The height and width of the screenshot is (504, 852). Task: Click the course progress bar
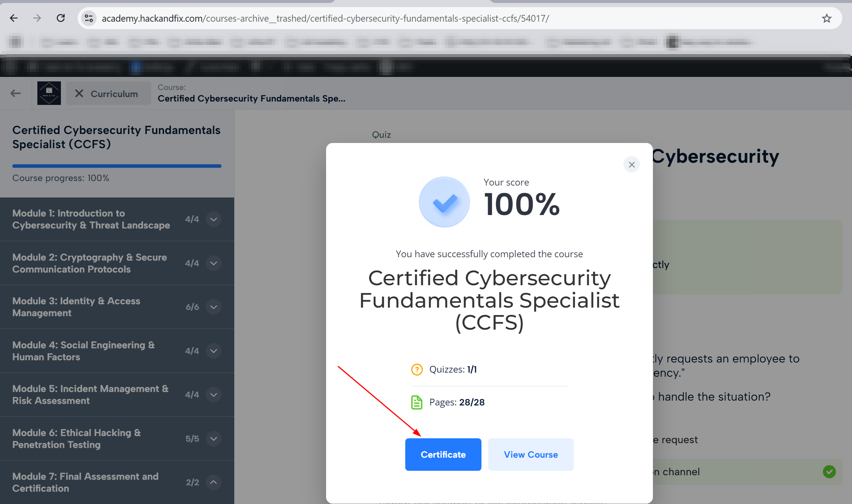(x=117, y=166)
